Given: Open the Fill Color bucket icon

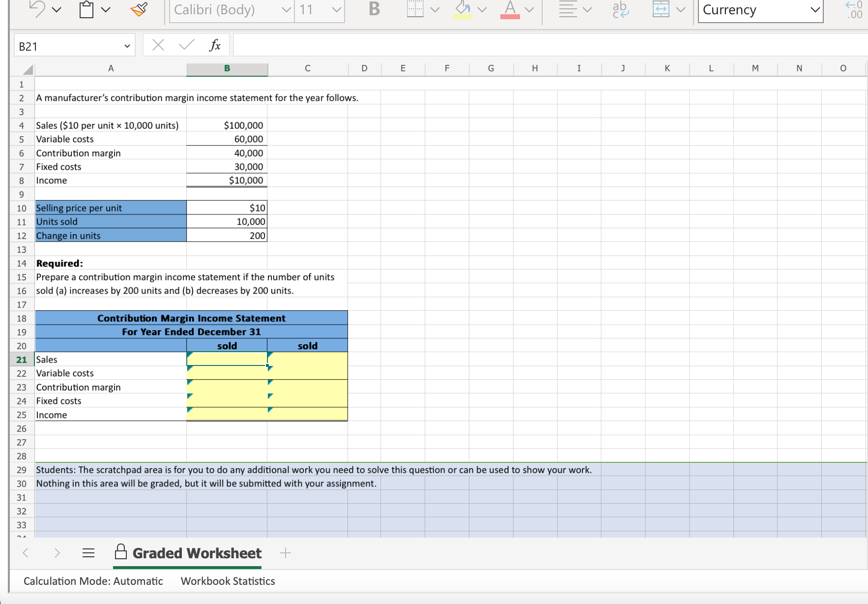Looking at the screenshot, I should [x=462, y=10].
